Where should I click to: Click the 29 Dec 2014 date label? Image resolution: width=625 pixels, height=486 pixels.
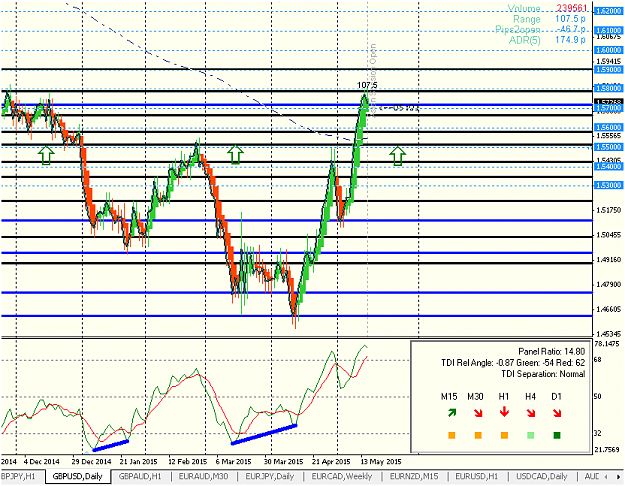92,462
